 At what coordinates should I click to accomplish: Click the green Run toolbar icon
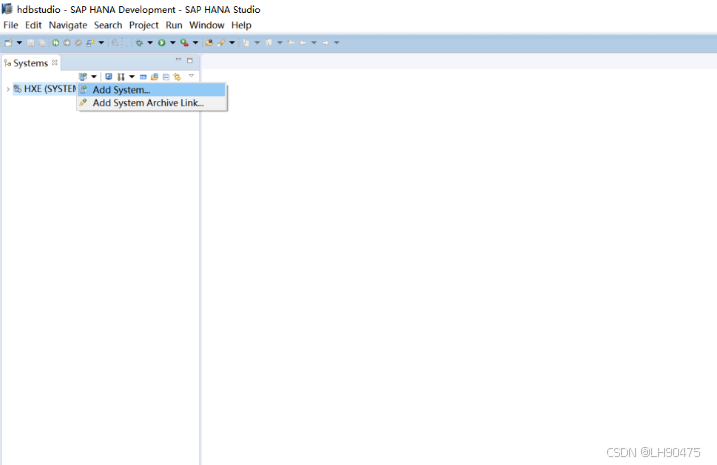tap(161, 43)
